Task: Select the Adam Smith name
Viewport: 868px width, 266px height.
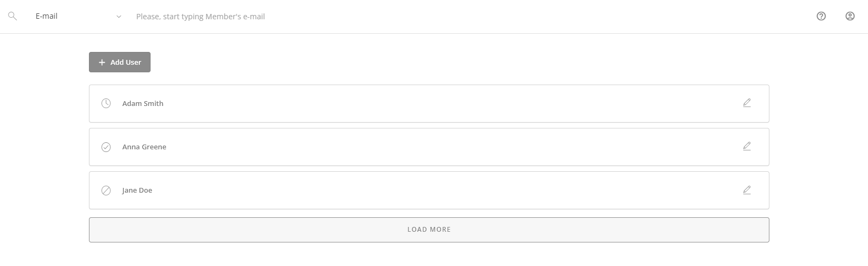Action: pyautogui.click(x=143, y=104)
